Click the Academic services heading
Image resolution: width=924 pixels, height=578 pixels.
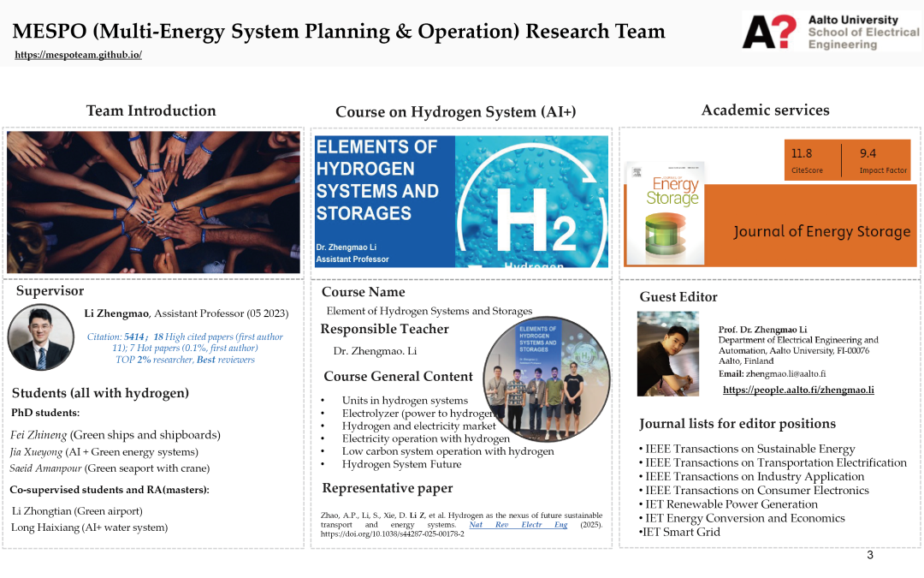click(x=765, y=110)
